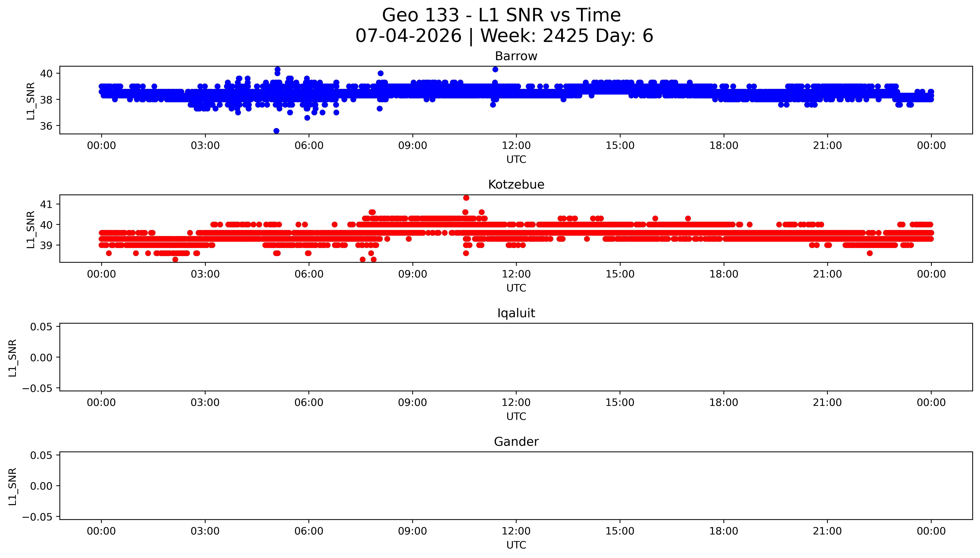
Task: Click the 18:00 tick under Iqaluit plot
Action: click(x=723, y=402)
